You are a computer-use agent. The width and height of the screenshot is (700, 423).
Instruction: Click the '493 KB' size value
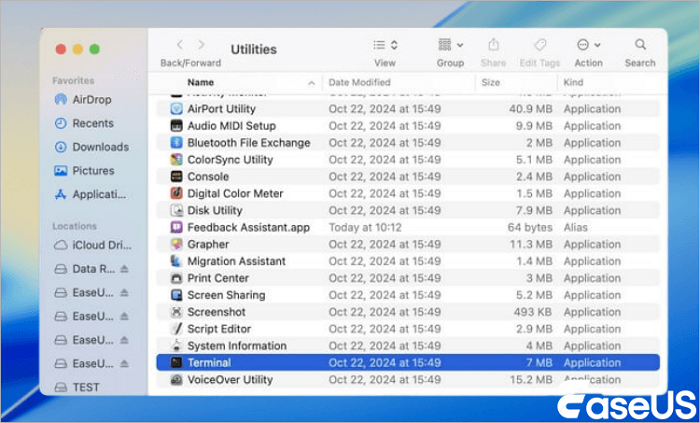pos(533,312)
